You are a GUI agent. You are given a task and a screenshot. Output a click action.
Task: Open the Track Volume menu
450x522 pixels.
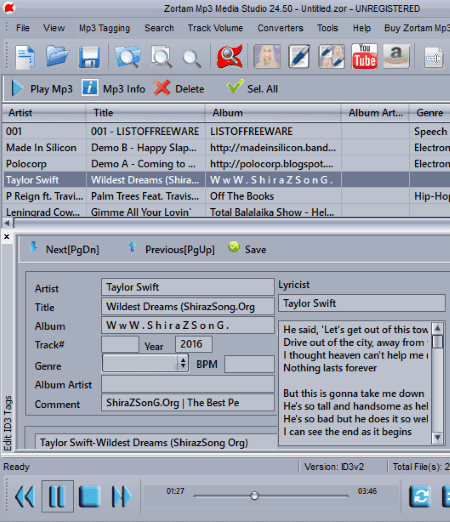pyautogui.click(x=215, y=28)
